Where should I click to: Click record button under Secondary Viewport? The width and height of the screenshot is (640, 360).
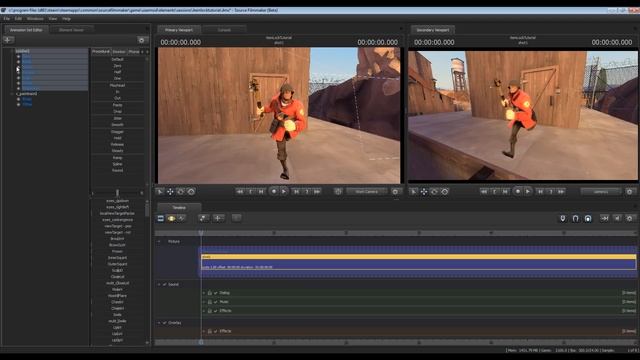pos(518,191)
